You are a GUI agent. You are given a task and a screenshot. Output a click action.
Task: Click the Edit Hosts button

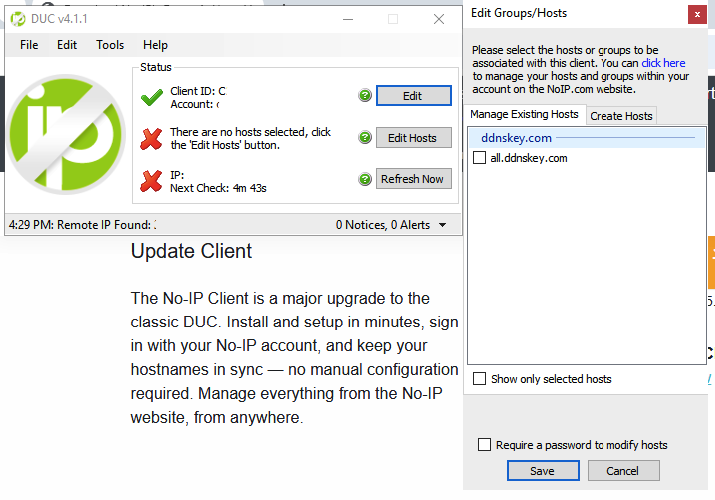[x=414, y=138]
